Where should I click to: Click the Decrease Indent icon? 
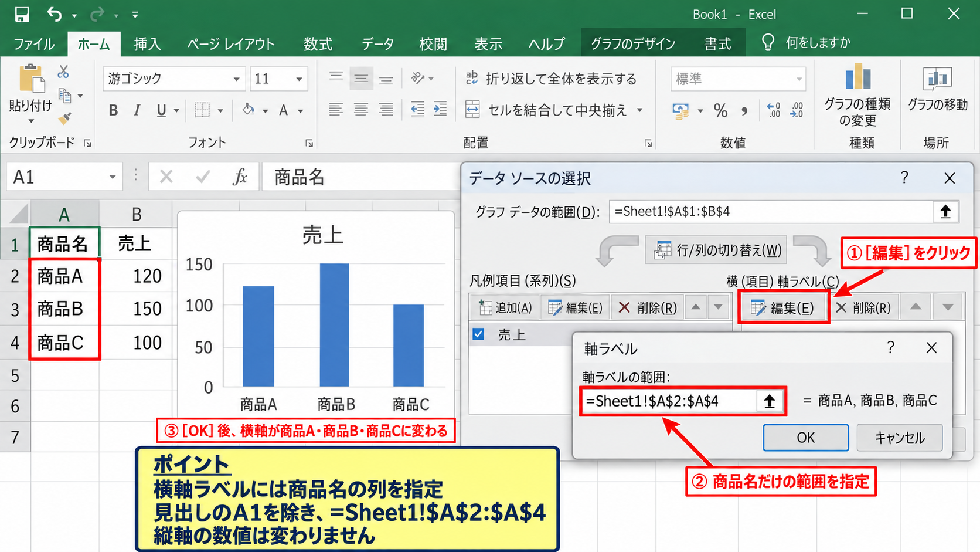(x=417, y=110)
